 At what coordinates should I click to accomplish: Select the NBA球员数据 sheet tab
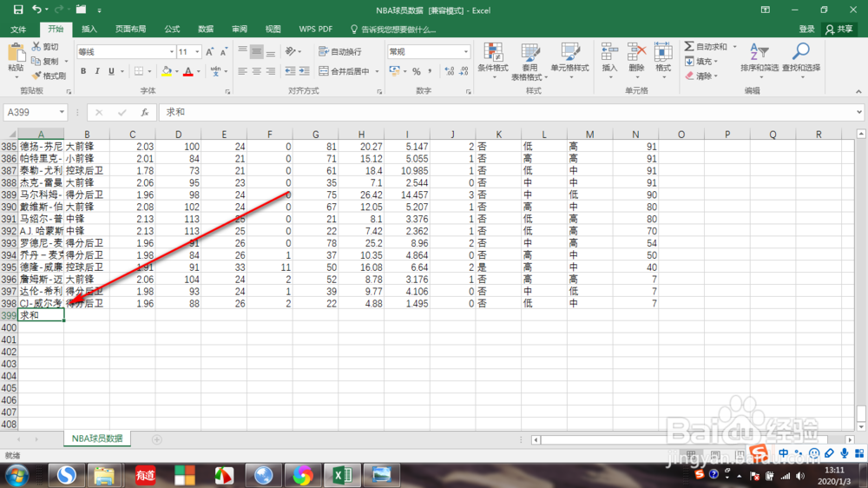click(x=97, y=439)
